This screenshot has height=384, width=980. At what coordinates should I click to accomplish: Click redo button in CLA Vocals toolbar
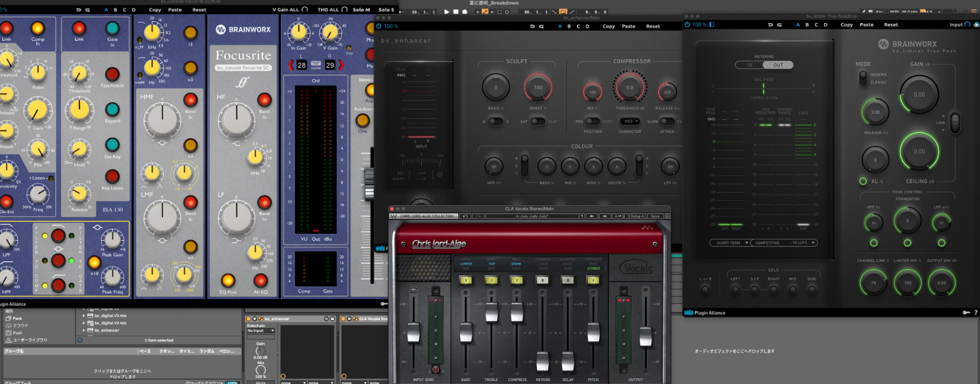478,216
